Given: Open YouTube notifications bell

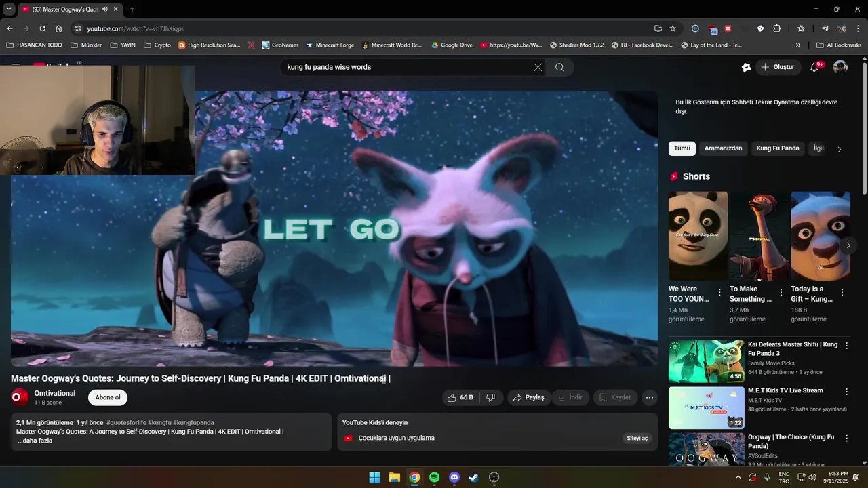Looking at the screenshot, I should coord(816,67).
